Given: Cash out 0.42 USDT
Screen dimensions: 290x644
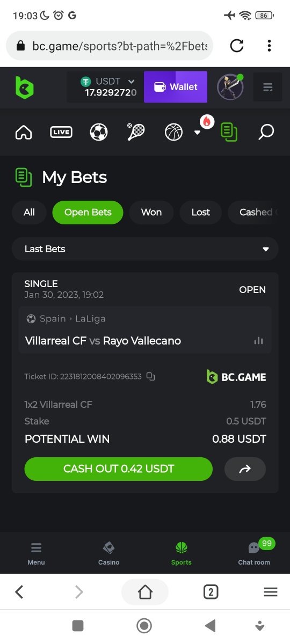Looking at the screenshot, I should pyautogui.click(x=119, y=469).
